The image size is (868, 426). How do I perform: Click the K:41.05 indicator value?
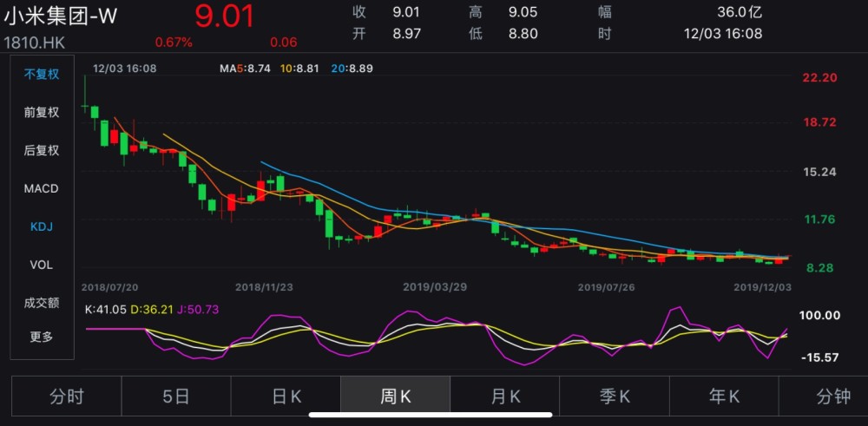point(106,310)
